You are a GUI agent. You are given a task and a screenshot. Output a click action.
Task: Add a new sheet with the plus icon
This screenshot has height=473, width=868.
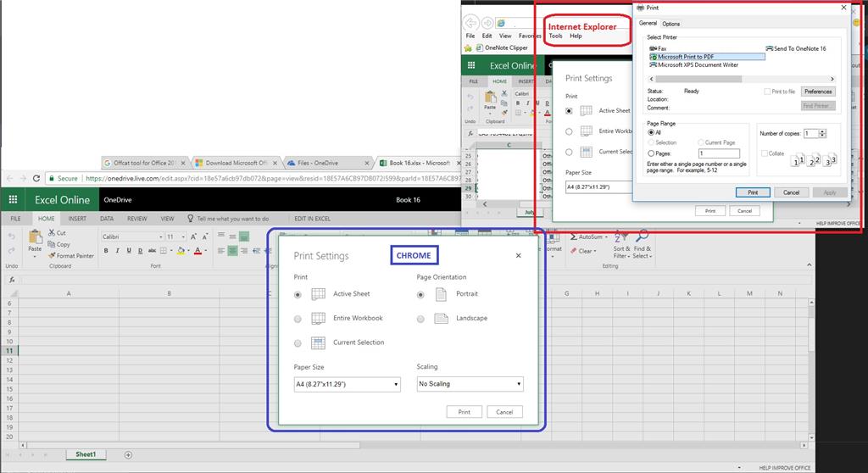[129, 454]
